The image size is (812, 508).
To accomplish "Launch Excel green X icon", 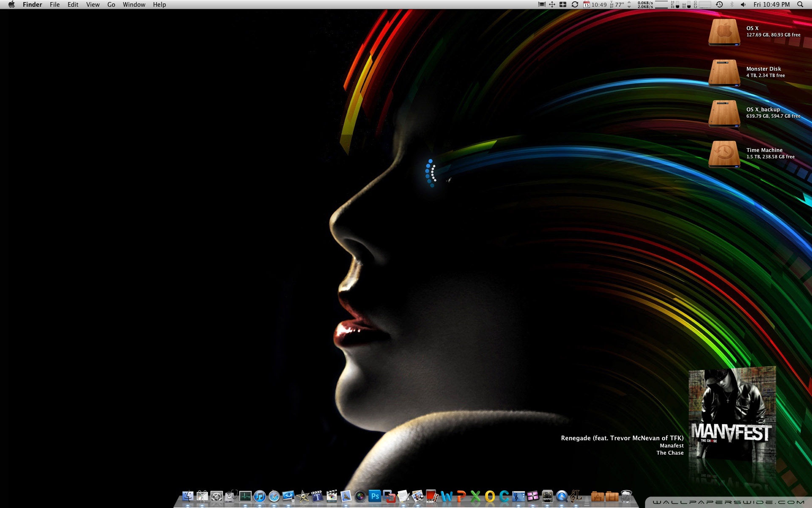I will (475, 496).
